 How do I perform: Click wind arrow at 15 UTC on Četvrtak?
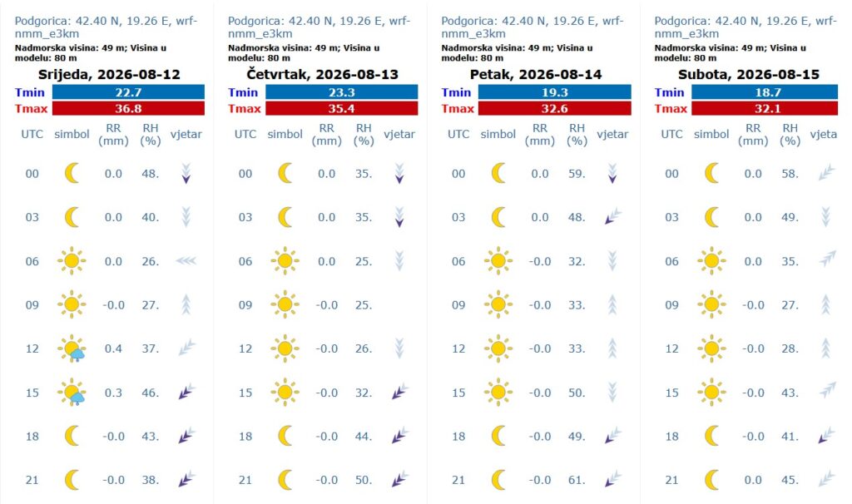pyautogui.click(x=399, y=392)
